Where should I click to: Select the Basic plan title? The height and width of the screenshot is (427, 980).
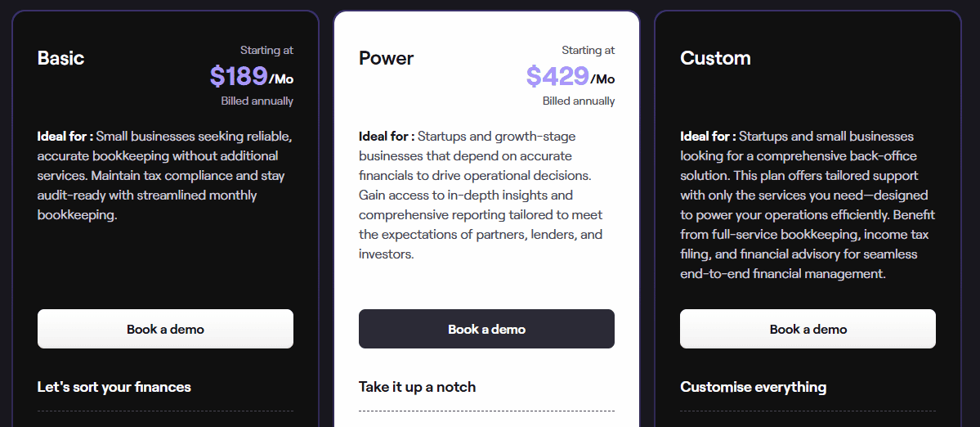click(x=61, y=58)
